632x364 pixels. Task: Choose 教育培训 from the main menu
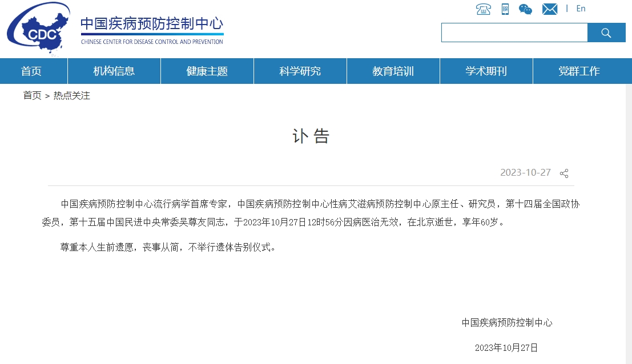coord(393,71)
